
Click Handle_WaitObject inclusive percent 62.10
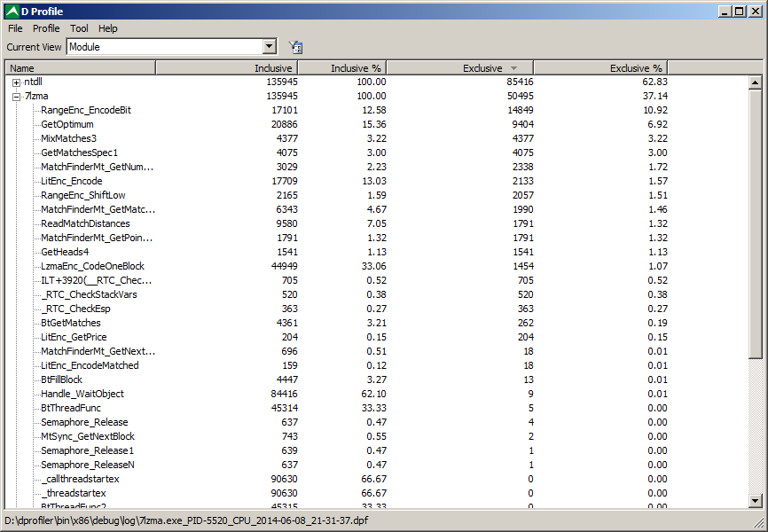pyautogui.click(x=373, y=395)
